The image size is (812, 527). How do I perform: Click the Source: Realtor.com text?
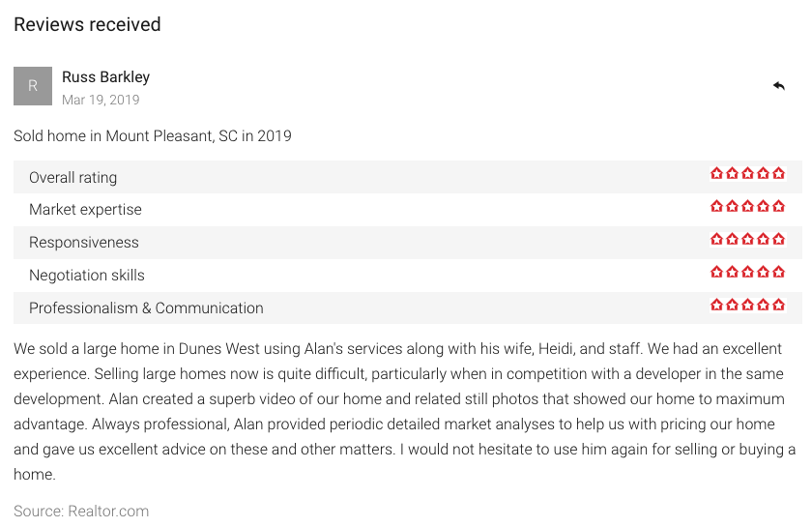tap(81, 511)
